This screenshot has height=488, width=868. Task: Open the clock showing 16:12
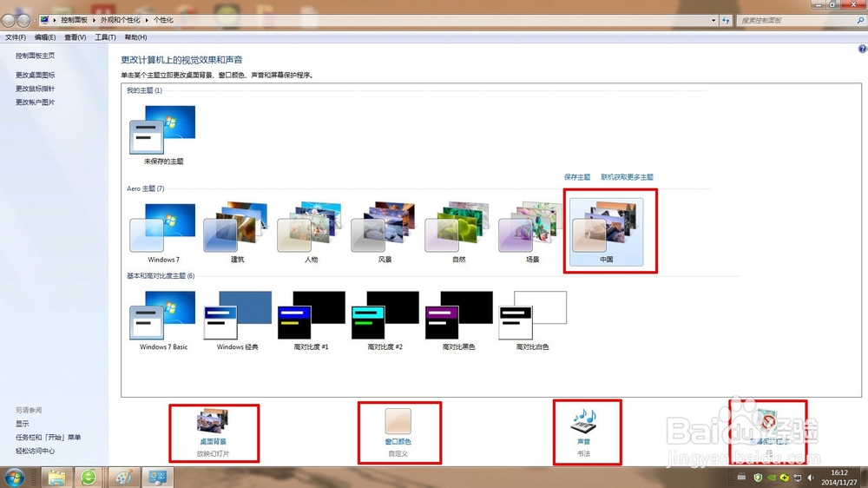click(838, 478)
